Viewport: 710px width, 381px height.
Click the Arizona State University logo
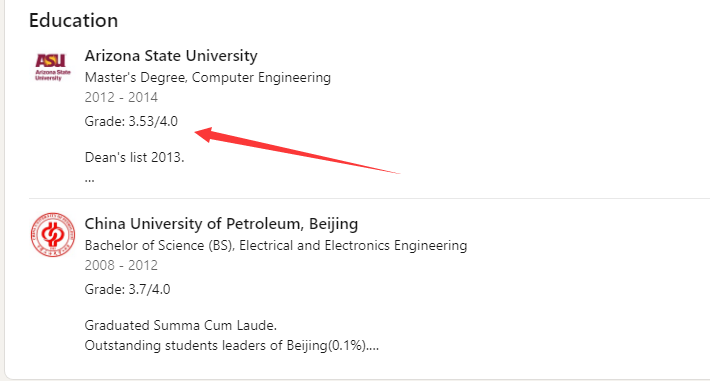pos(53,67)
